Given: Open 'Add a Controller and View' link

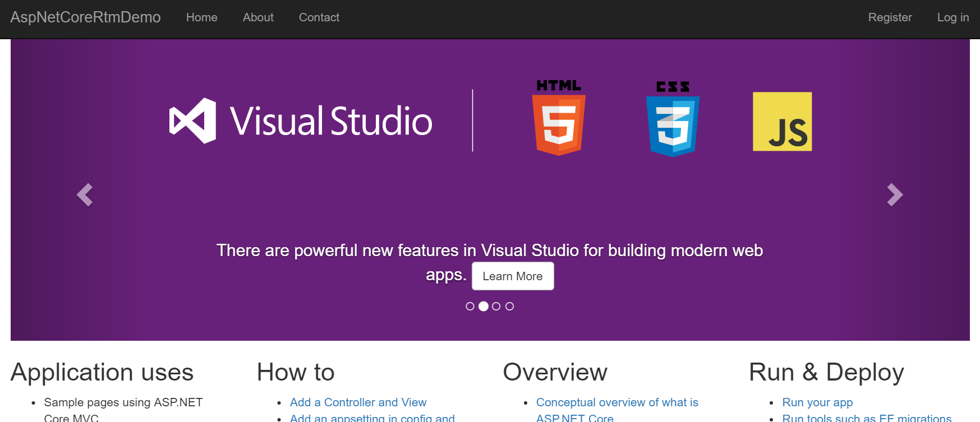Looking at the screenshot, I should (x=358, y=402).
